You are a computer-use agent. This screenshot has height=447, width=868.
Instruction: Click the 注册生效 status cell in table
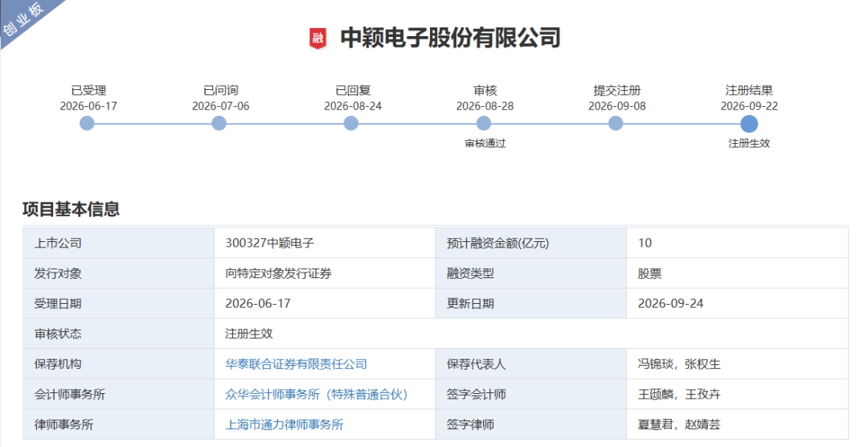(531, 334)
